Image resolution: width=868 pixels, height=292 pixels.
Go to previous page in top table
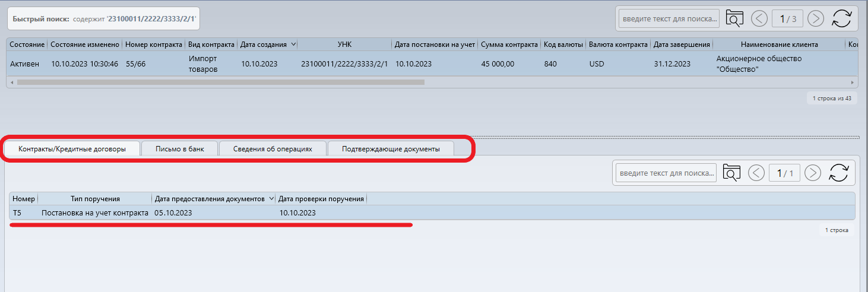click(759, 19)
